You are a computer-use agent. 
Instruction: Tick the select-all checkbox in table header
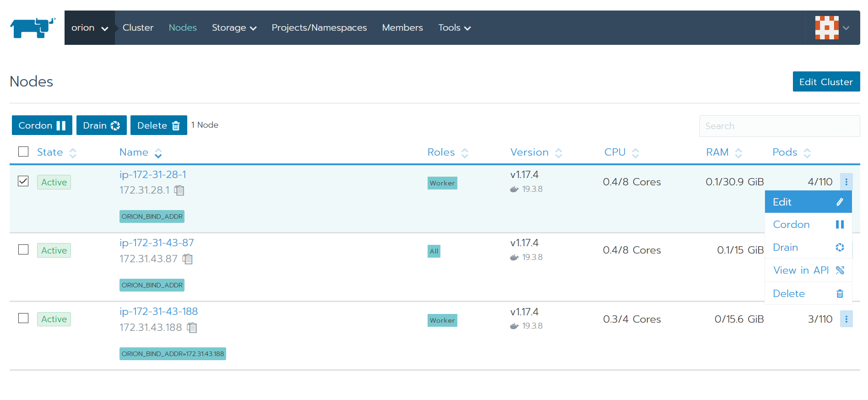(23, 151)
